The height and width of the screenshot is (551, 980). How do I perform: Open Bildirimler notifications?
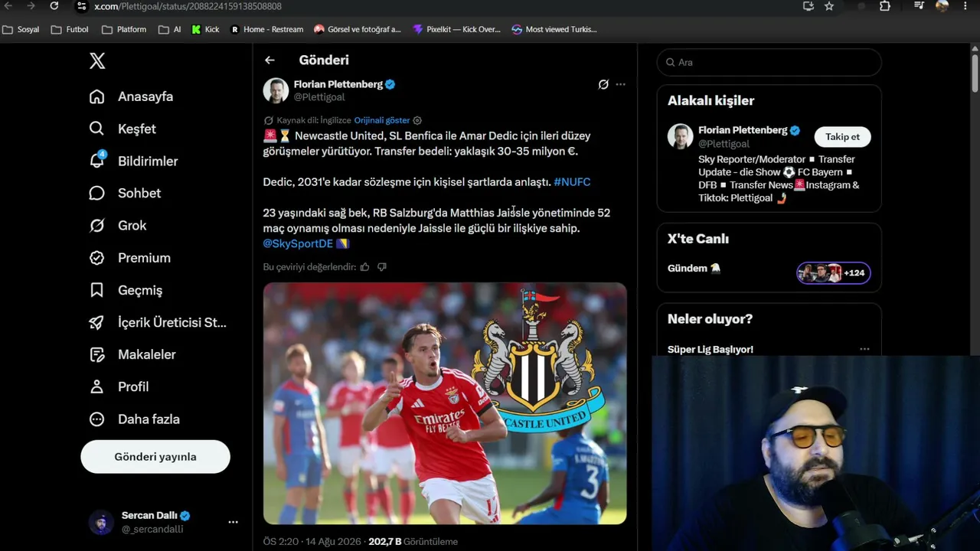click(133, 161)
